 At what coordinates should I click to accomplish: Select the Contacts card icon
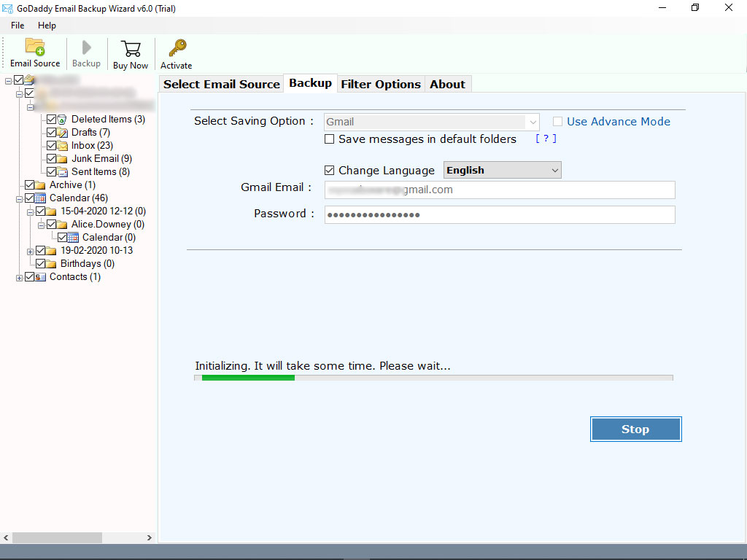tap(41, 277)
